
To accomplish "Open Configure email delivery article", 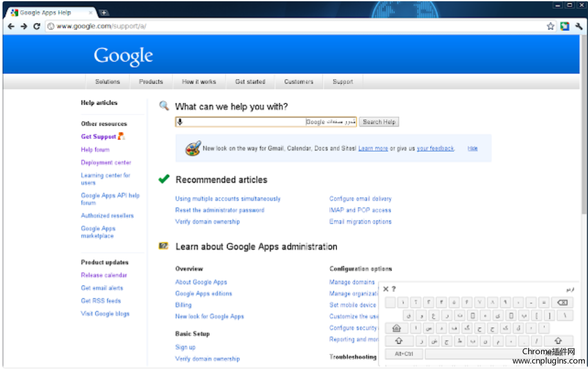I will point(360,199).
